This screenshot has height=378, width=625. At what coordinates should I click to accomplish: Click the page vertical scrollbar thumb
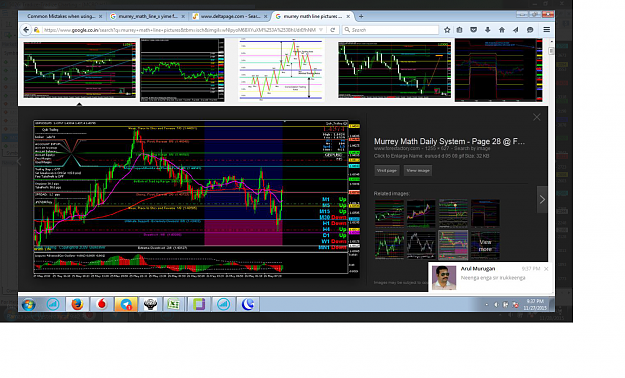pos(551,51)
